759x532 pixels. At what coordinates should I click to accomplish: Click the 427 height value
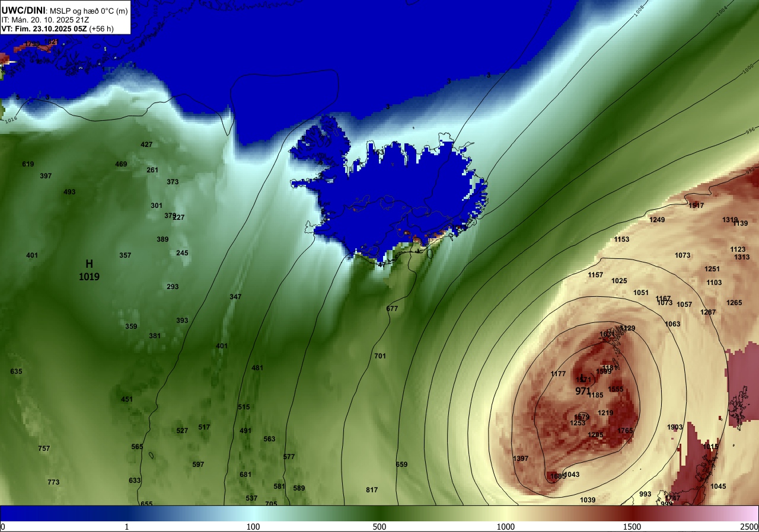click(x=146, y=145)
